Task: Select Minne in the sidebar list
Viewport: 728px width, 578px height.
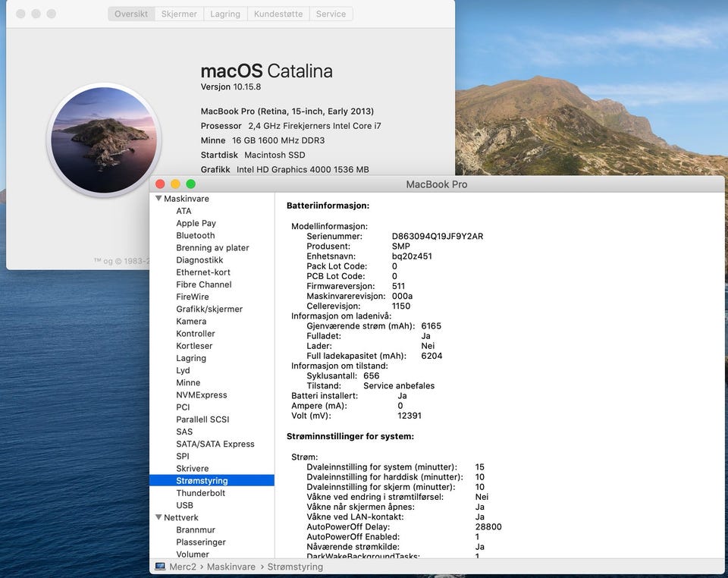Action: pyautogui.click(x=189, y=382)
